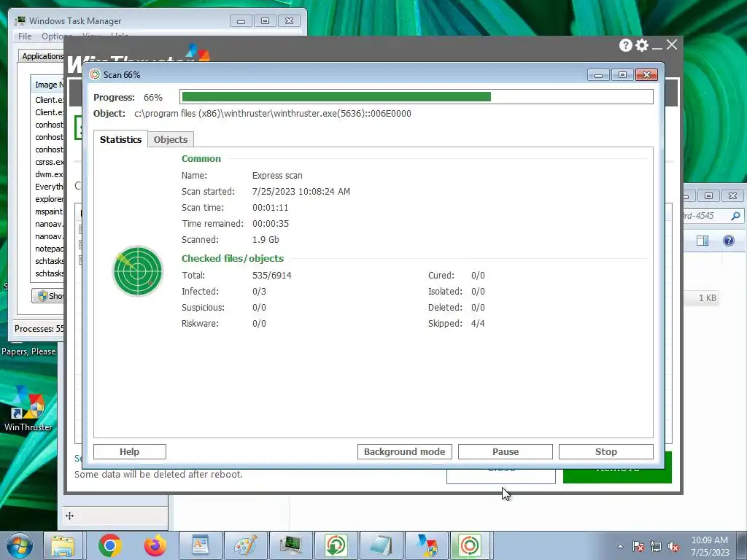Select mspaint process in Task Manager list
Screen dimensions: 747x560
pos(49,211)
